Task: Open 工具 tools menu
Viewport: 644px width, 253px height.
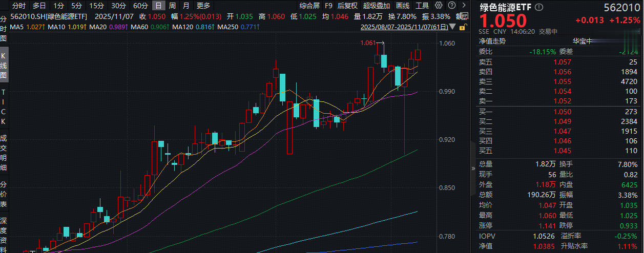Action: click(422, 6)
